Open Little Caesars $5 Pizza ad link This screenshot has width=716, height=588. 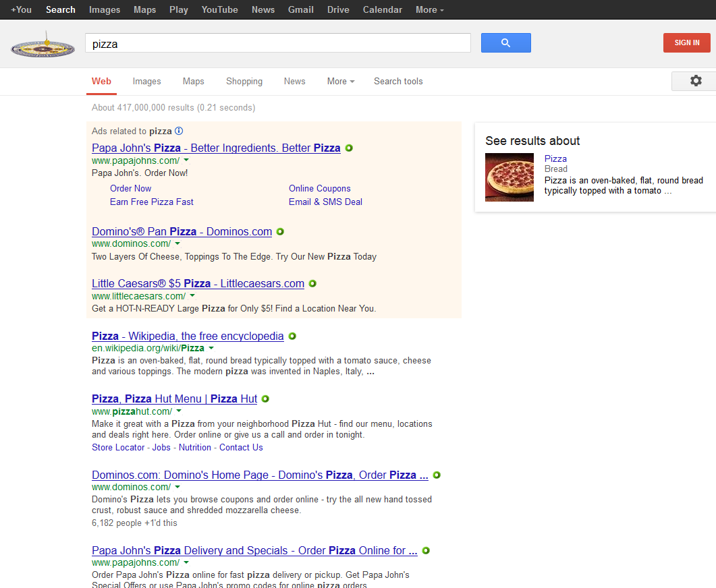198,284
